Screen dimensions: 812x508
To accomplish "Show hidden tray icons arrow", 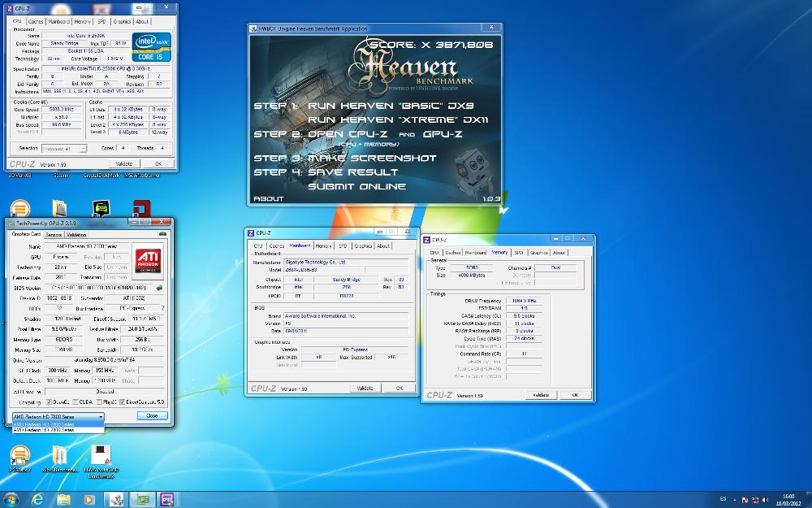I will [x=735, y=500].
